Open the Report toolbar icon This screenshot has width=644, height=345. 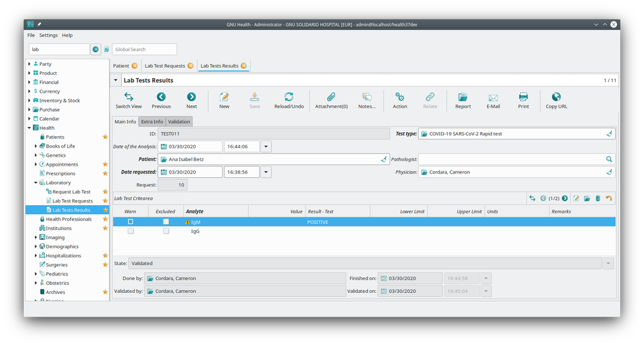[463, 97]
